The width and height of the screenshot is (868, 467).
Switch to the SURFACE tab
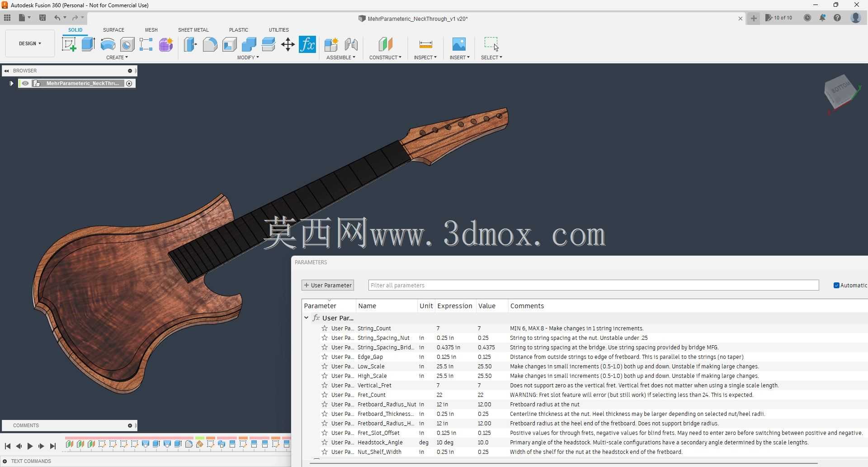coord(113,30)
